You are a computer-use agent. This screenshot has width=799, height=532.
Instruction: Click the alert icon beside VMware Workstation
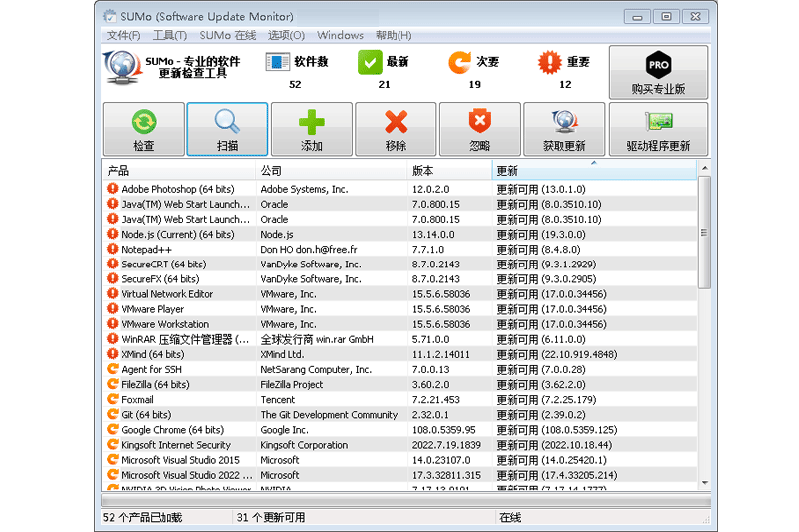tap(112, 324)
